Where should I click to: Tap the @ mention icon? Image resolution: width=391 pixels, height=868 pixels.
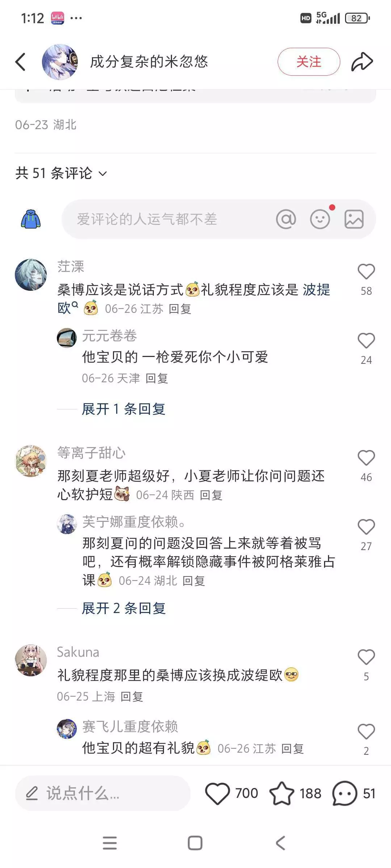(286, 219)
